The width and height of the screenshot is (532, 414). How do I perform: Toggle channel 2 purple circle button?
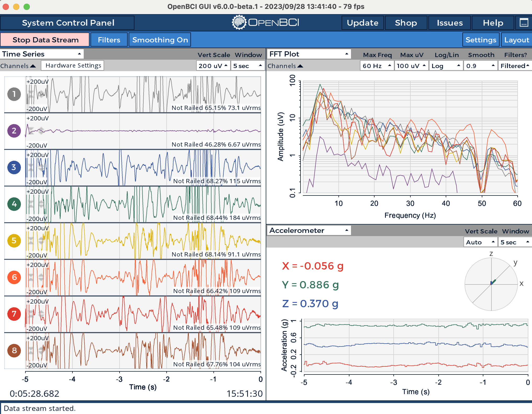[x=14, y=131]
